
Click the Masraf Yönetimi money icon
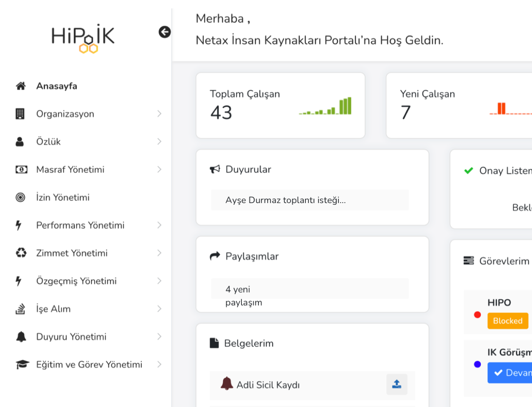(x=22, y=170)
